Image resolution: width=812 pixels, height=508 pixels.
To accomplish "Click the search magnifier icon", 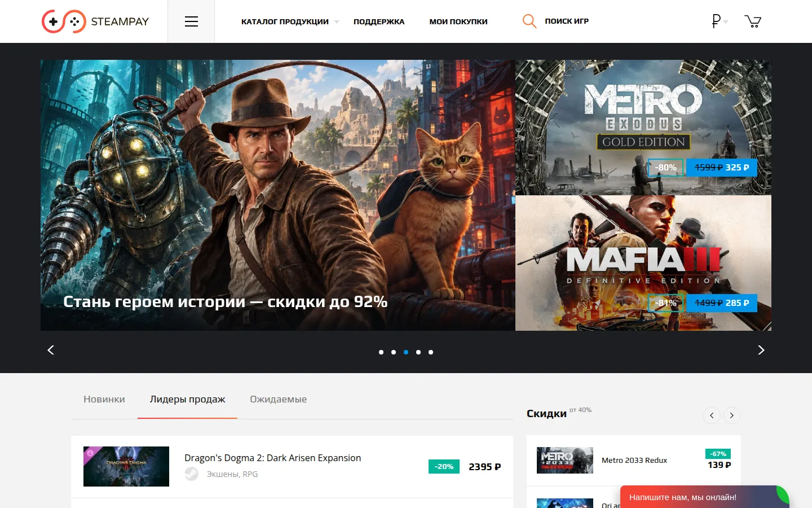I will (529, 21).
